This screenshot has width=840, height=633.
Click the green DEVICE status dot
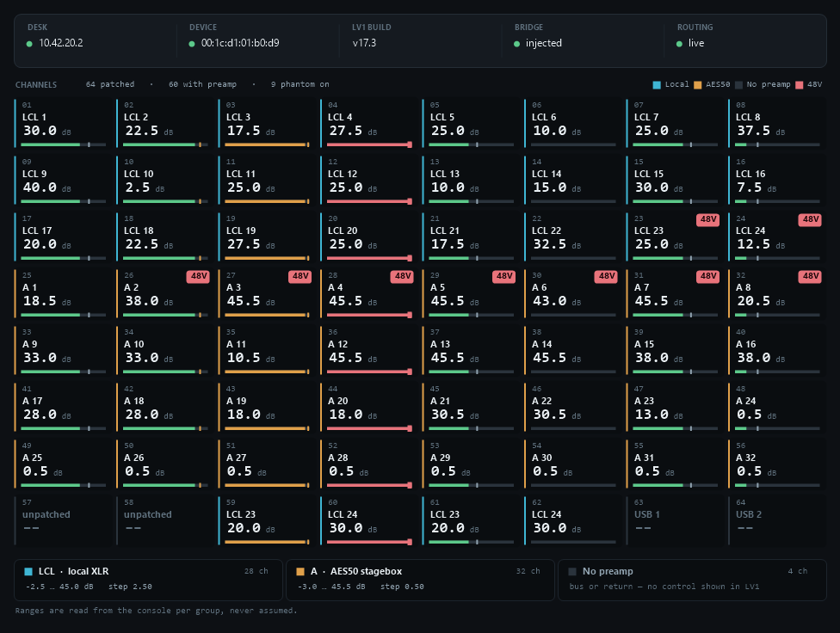tap(192, 44)
